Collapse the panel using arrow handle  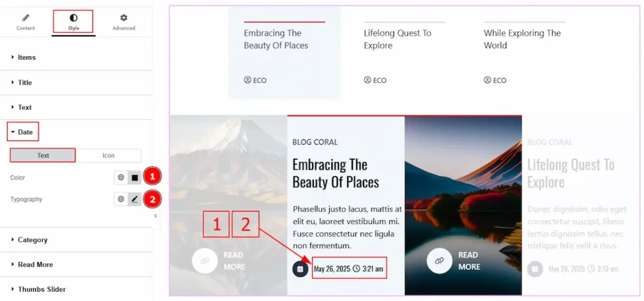[x=156, y=216]
